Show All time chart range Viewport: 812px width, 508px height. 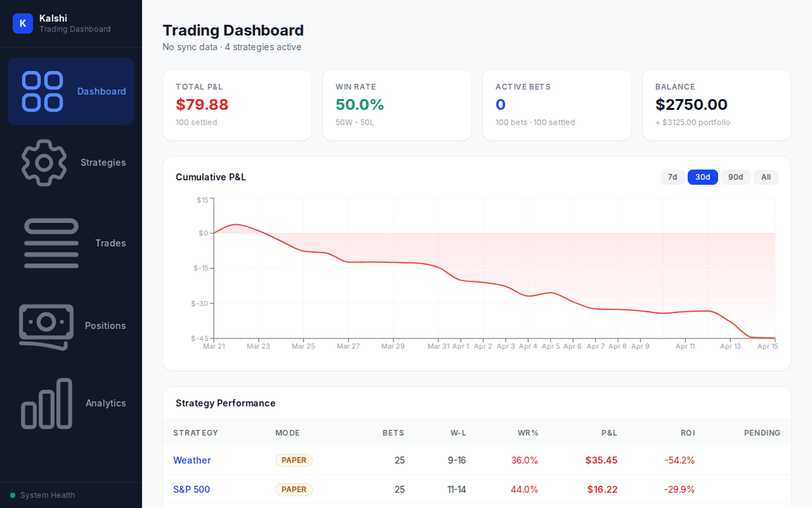[x=766, y=177]
